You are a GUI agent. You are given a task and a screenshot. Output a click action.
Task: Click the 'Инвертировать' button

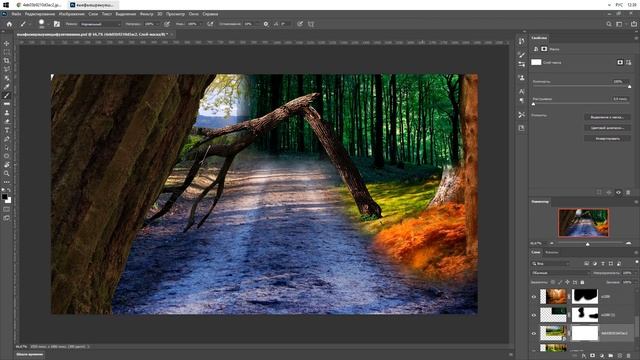[607, 139]
